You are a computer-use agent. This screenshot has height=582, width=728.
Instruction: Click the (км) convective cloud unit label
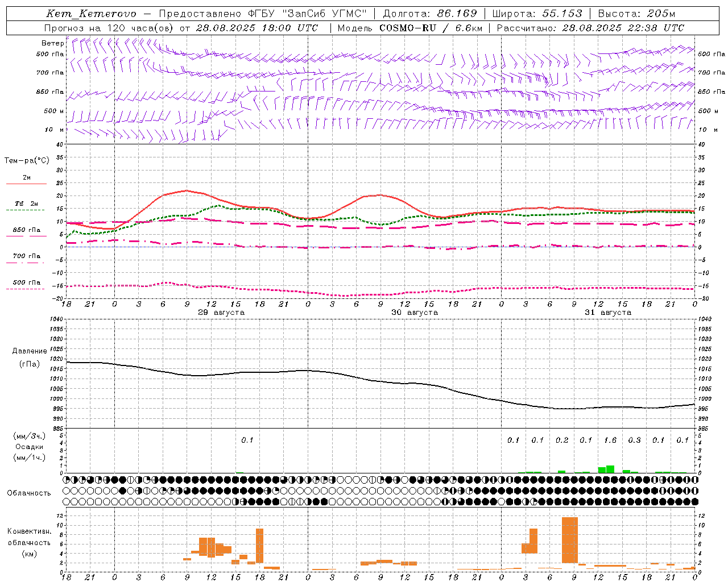click(x=29, y=554)
